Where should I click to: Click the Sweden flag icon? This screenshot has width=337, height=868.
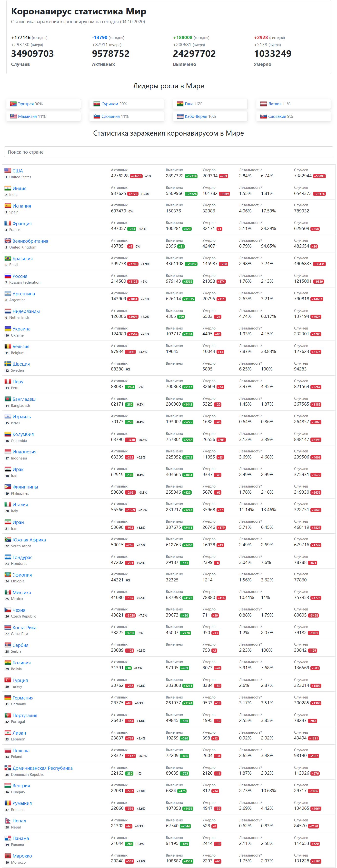point(7,364)
